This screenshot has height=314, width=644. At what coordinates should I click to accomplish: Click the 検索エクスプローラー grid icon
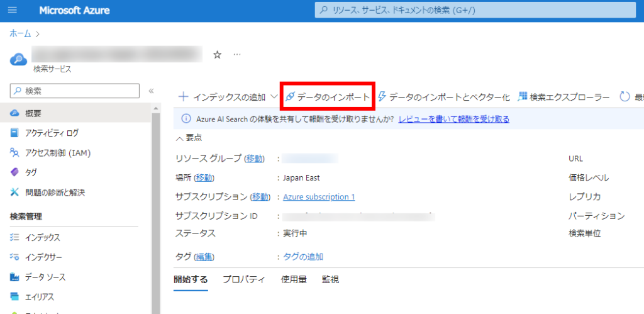(522, 97)
